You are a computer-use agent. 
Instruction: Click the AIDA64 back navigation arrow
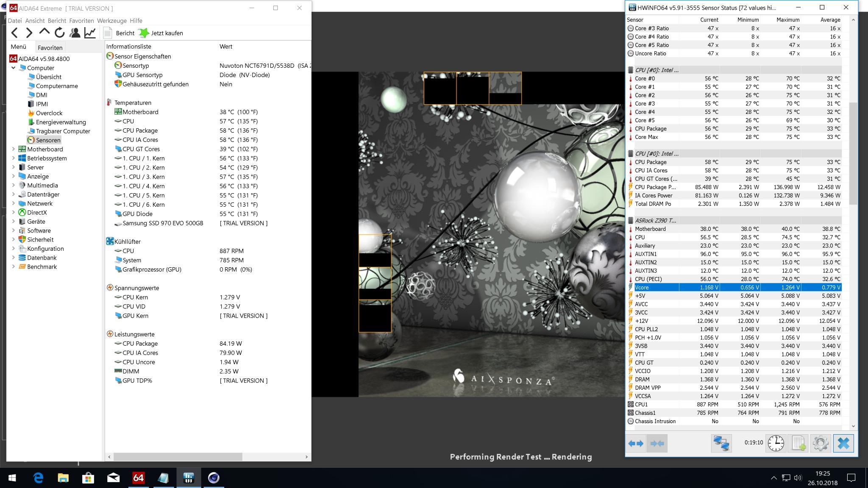pyautogui.click(x=14, y=33)
